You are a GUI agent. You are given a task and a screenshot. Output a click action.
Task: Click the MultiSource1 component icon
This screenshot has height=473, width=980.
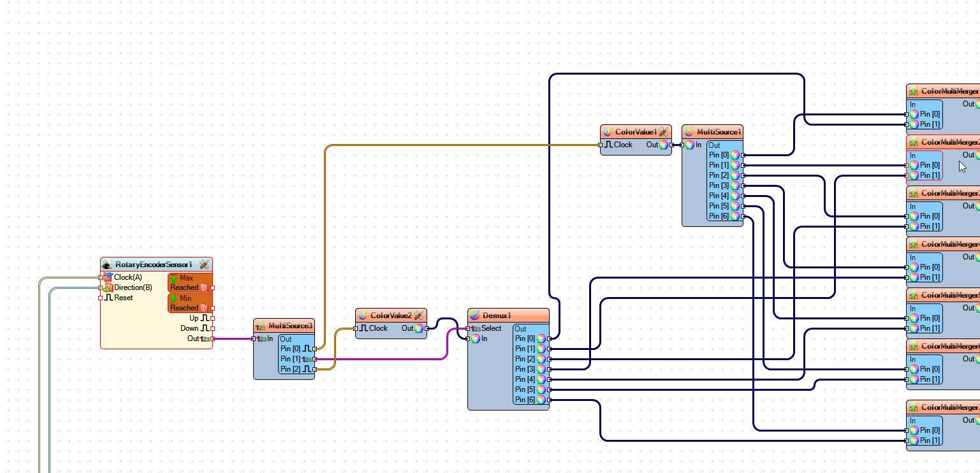689,132
